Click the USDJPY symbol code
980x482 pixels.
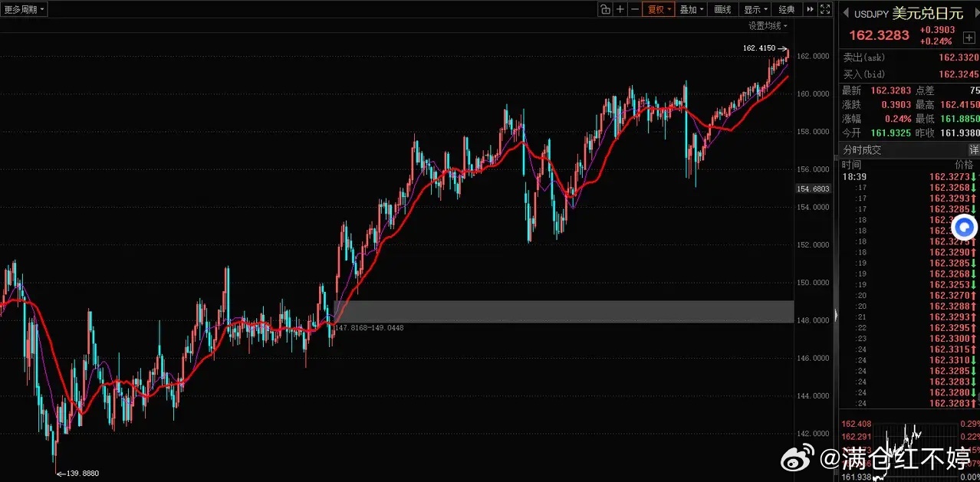coord(871,14)
